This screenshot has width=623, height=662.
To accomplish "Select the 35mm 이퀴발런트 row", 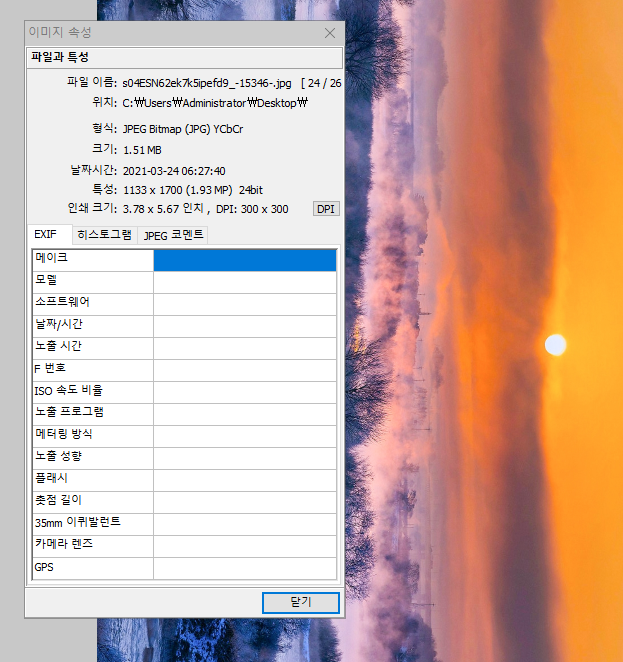I will pos(184,524).
